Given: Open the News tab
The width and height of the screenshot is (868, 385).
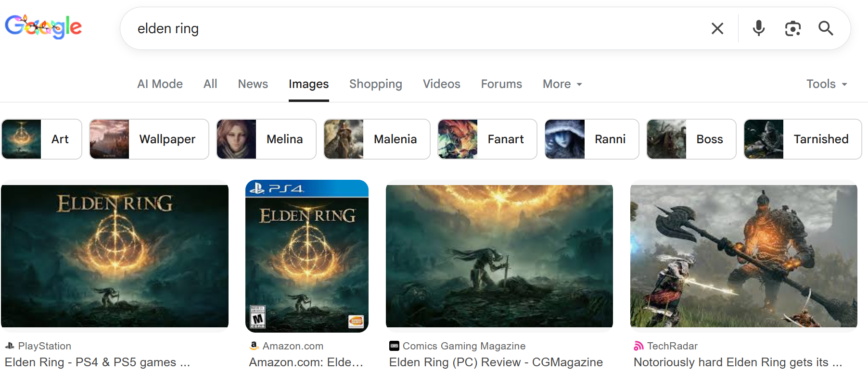Looking at the screenshot, I should click(x=253, y=84).
